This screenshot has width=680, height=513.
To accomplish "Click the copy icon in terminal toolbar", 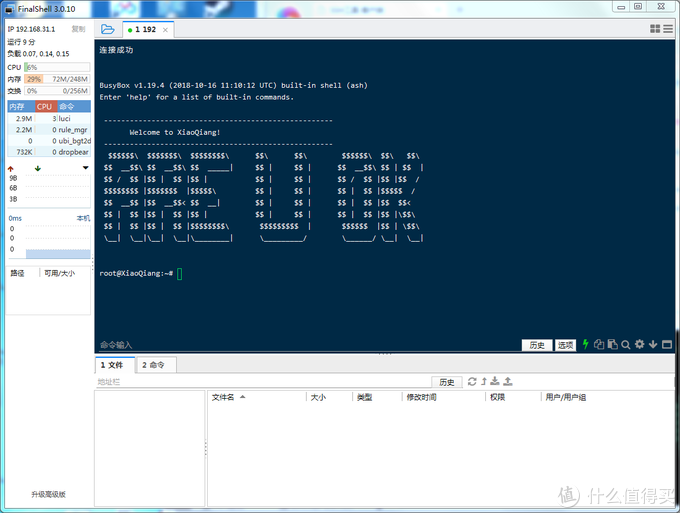I will 599,344.
